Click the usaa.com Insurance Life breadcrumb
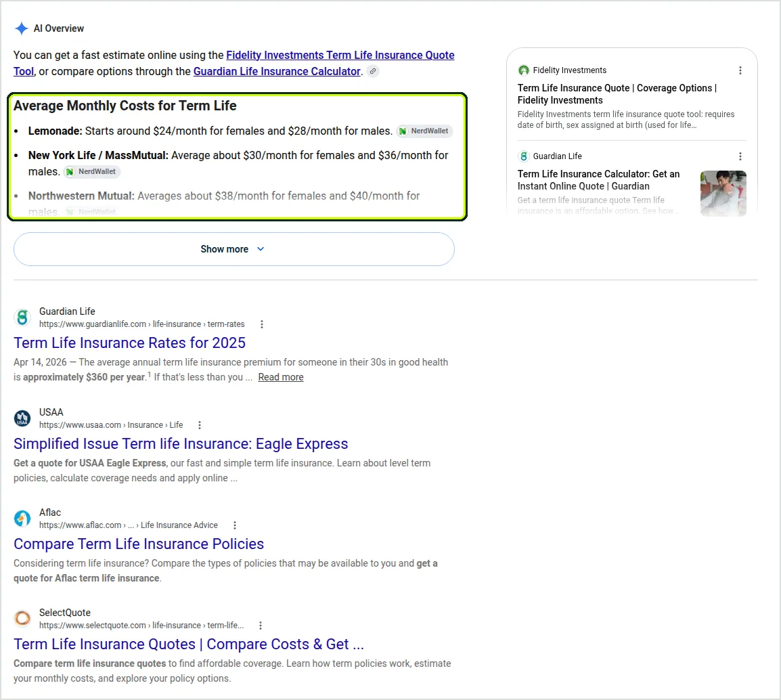This screenshot has height=700, width=781. 111,425
